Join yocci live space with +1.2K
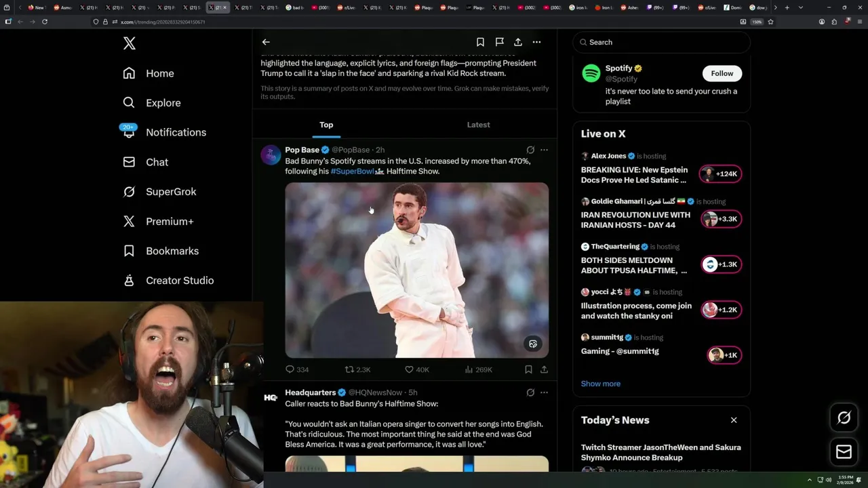 point(721,310)
